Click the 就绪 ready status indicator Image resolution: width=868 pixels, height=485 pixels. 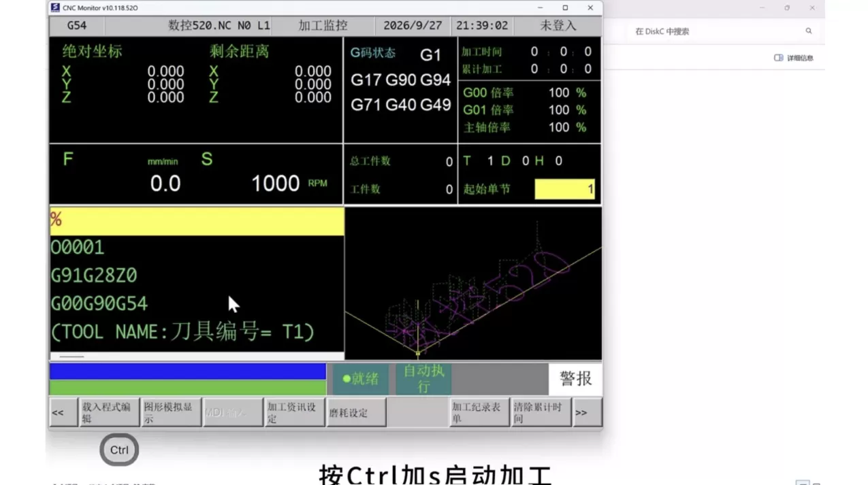pos(361,379)
